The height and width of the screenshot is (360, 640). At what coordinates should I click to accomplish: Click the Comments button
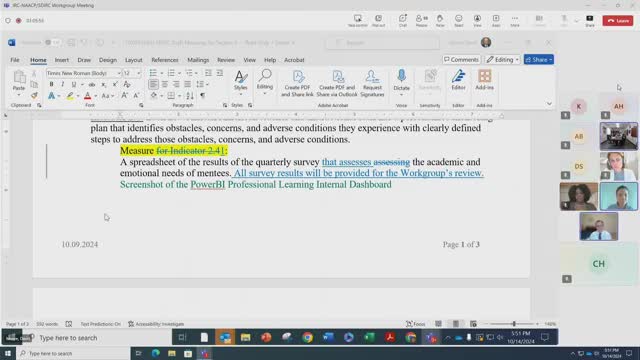click(461, 60)
